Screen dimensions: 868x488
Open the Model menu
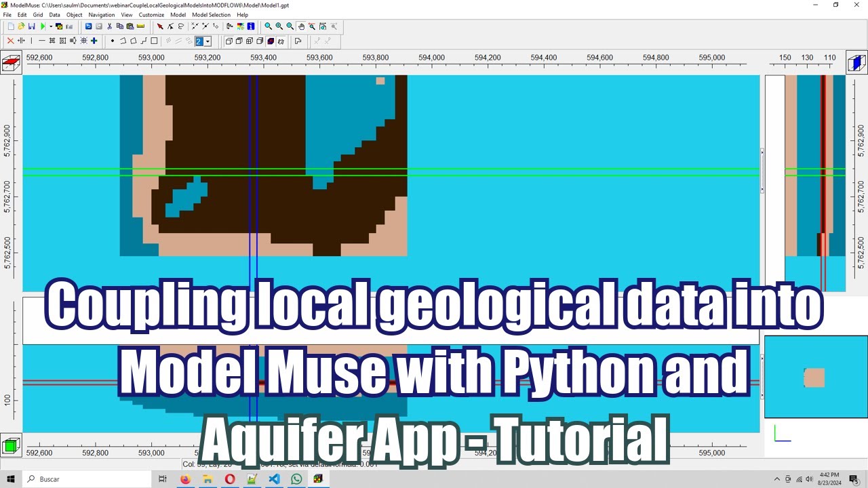coord(178,14)
